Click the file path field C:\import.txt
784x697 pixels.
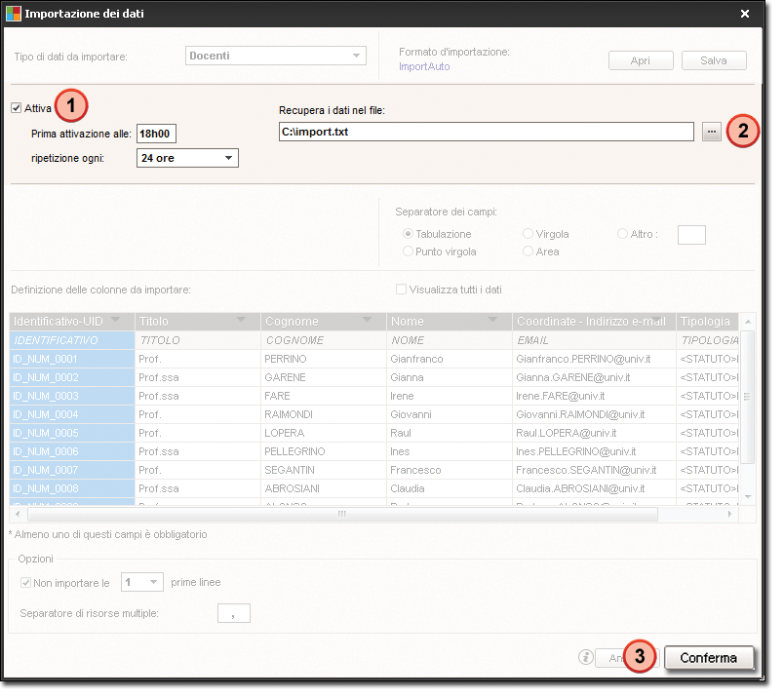tap(487, 132)
